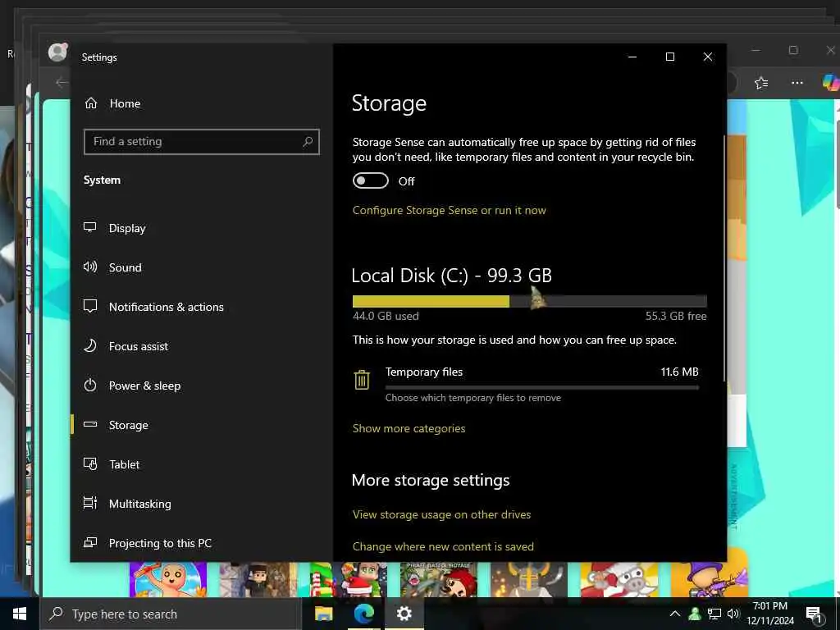Viewport: 840px width, 630px height.
Task: Click the Settings window vertical scrollbar
Action: (x=724, y=258)
